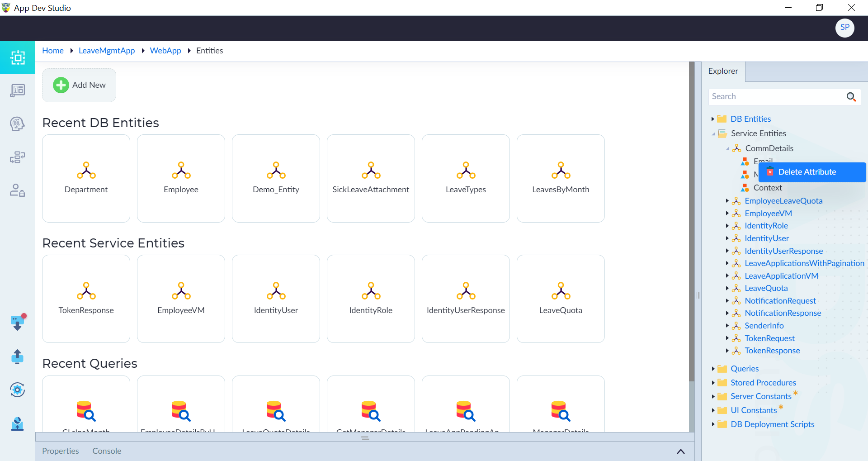Select the NotificationRequest entity
Screen dimensions: 868x461
point(780,301)
